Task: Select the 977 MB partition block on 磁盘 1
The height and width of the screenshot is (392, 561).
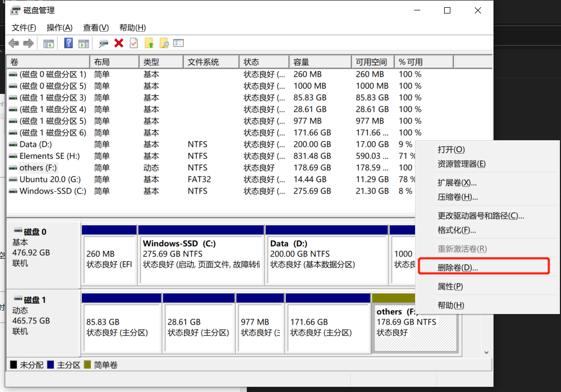Action: click(260, 323)
